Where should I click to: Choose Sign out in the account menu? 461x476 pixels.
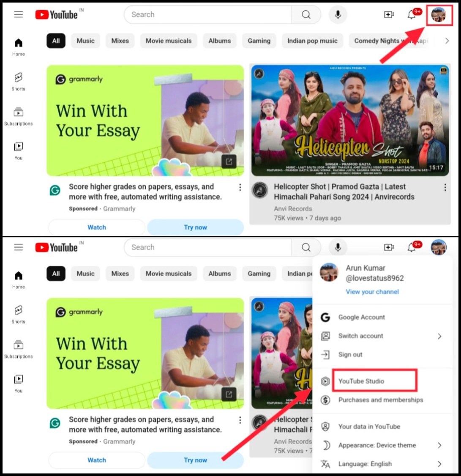coord(350,355)
